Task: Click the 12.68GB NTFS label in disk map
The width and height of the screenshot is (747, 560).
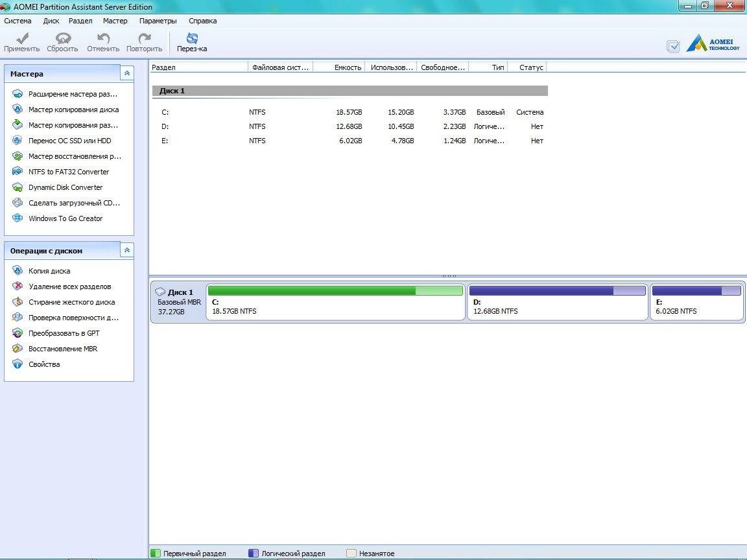Action: point(495,311)
